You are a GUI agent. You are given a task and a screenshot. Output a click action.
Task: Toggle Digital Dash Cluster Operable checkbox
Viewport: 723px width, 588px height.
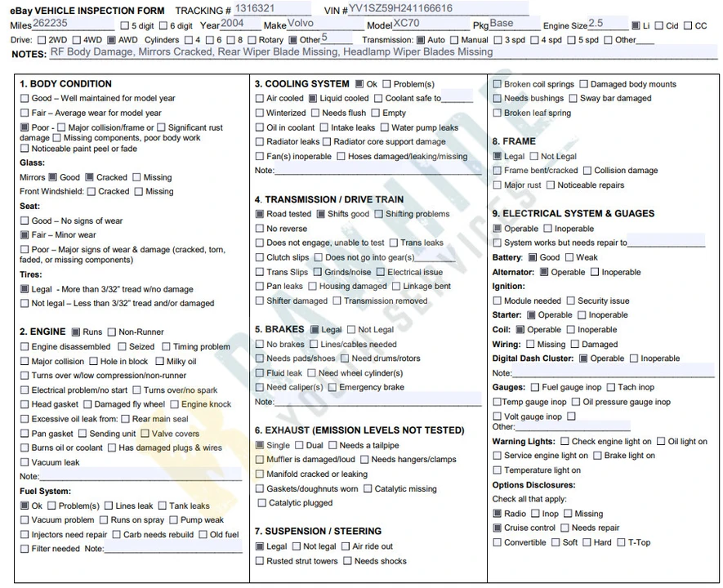(x=583, y=358)
